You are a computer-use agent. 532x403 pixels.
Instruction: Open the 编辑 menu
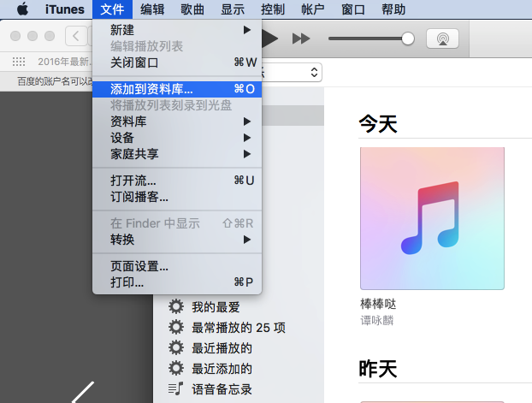(152, 9)
